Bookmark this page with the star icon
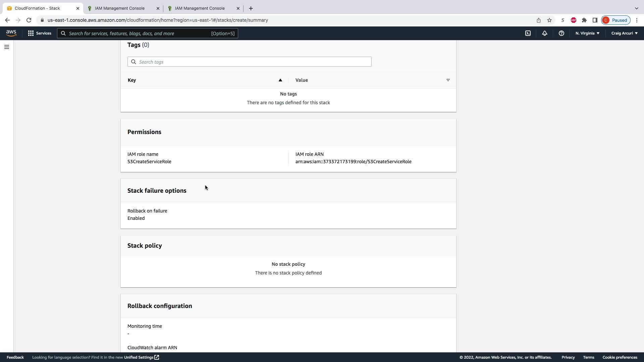The image size is (644, 362). click(x=549, y=20)
